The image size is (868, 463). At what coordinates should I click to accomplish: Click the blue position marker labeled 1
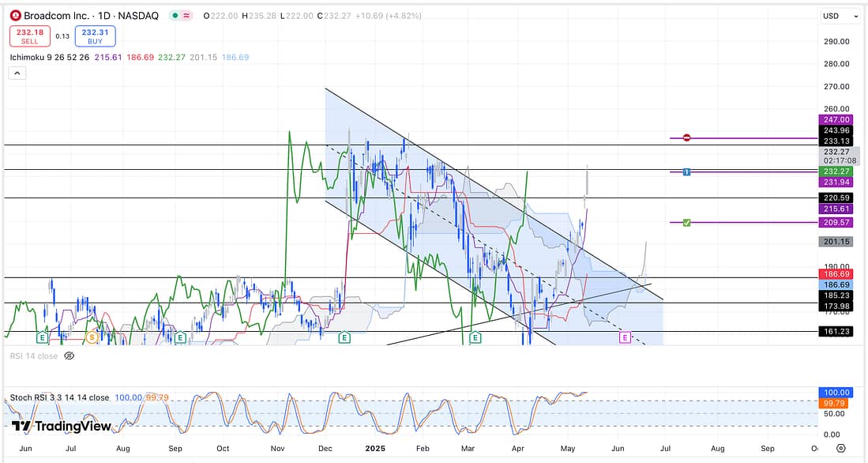pyautogui.click(x=686, y=172)
